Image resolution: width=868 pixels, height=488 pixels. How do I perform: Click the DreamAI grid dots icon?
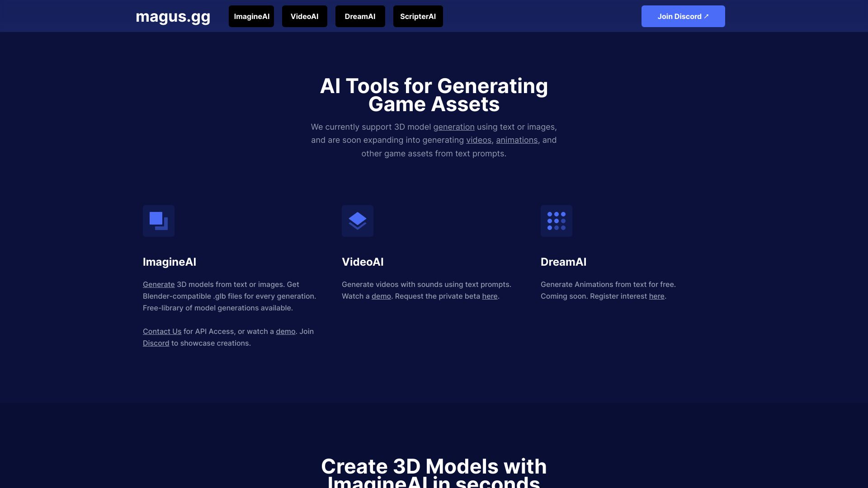556,221
